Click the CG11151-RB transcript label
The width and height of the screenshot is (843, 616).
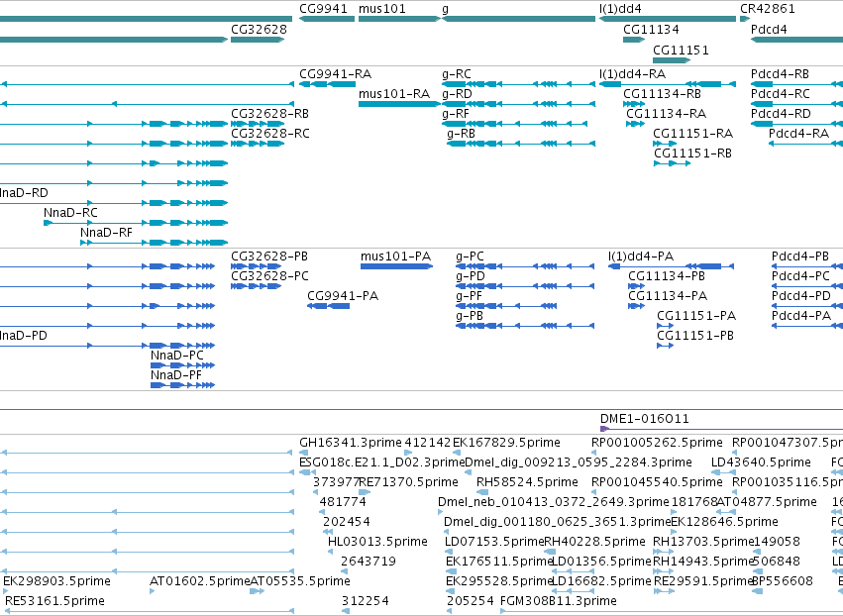(x=693, y=154)
